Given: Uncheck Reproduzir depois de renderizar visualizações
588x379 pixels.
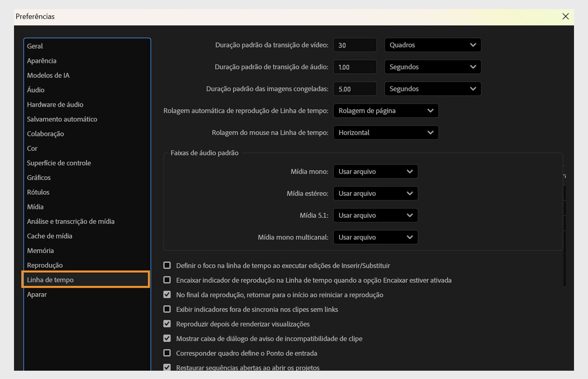Looking at the screenshot, I should [x=167, y=323].
